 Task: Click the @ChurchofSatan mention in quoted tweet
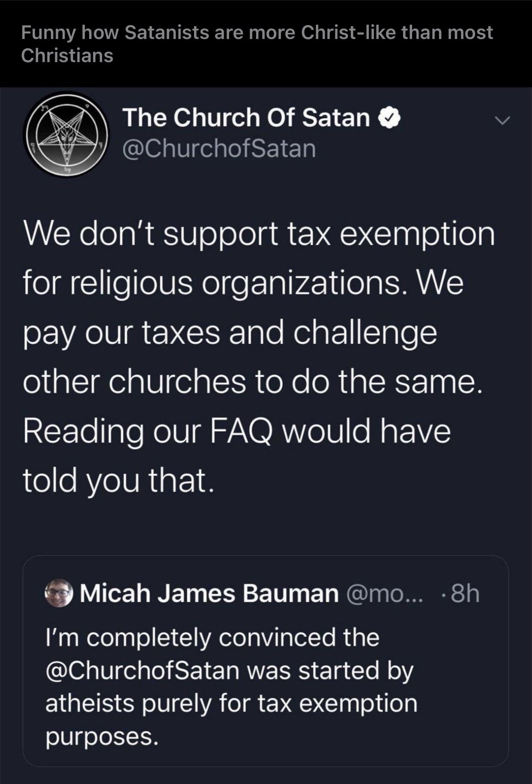pyautogui.click(x=142, y=671)
